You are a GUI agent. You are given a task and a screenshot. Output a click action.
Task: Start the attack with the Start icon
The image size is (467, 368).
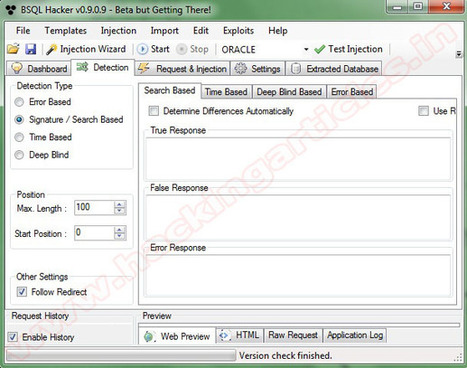142,49
